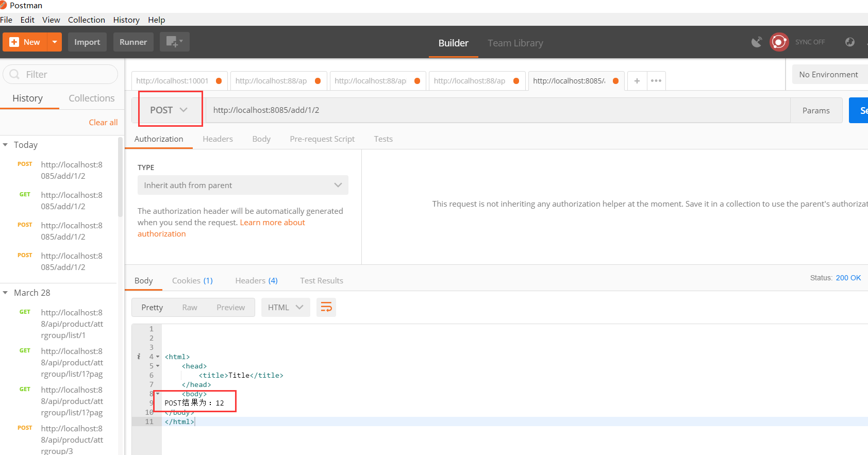Open the View menu
This screenshot has width=868, height=455.
click(51, 20)
